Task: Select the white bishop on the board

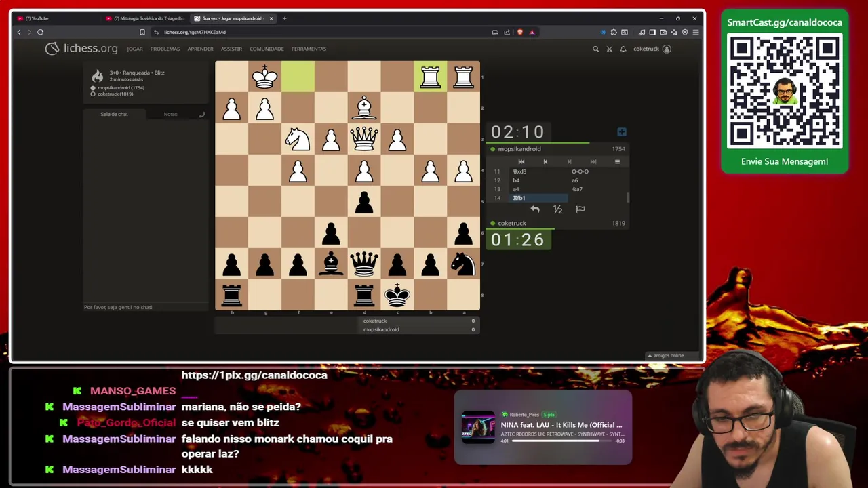Action: tap(364, 107)
